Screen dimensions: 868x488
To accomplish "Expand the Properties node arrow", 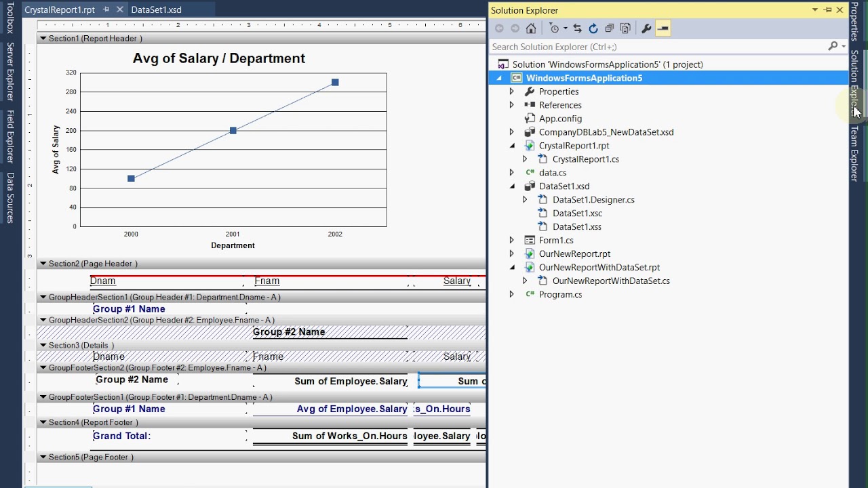I will tap(511, 91).
